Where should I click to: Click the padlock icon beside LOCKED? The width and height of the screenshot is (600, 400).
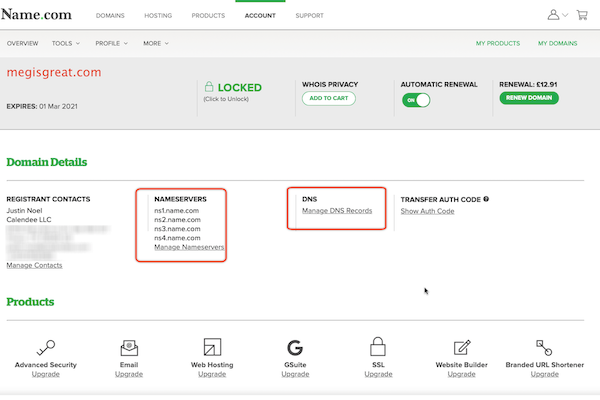point(209,87)
